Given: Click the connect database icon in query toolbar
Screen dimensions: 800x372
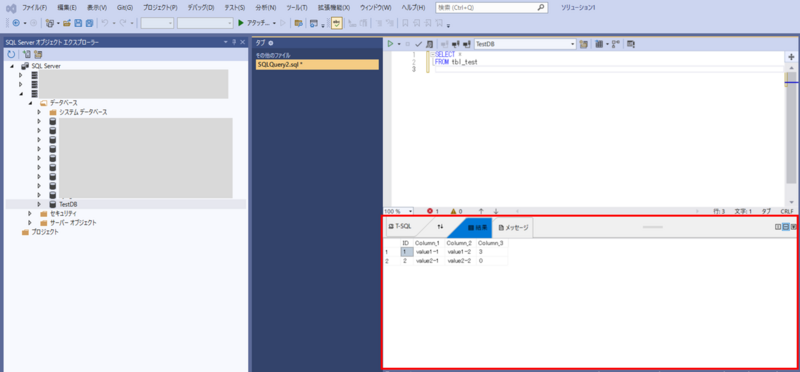Looking at the screenshot, I should pyautogui.click(x=444, y=44).
